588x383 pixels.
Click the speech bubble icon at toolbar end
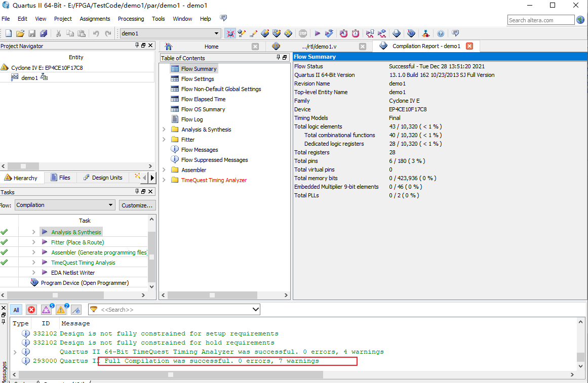point(455,33)
